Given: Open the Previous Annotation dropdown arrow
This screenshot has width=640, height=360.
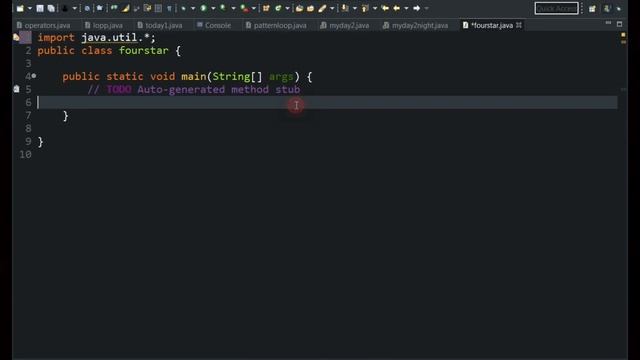Looking at the screenshot, I should point(375,8).
